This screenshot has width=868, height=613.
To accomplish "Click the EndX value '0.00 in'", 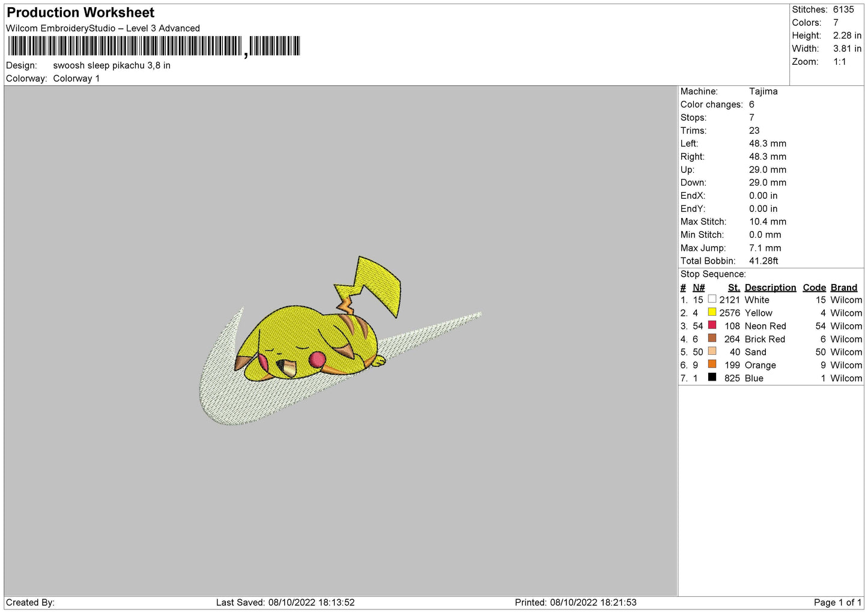I will point(763,196).
